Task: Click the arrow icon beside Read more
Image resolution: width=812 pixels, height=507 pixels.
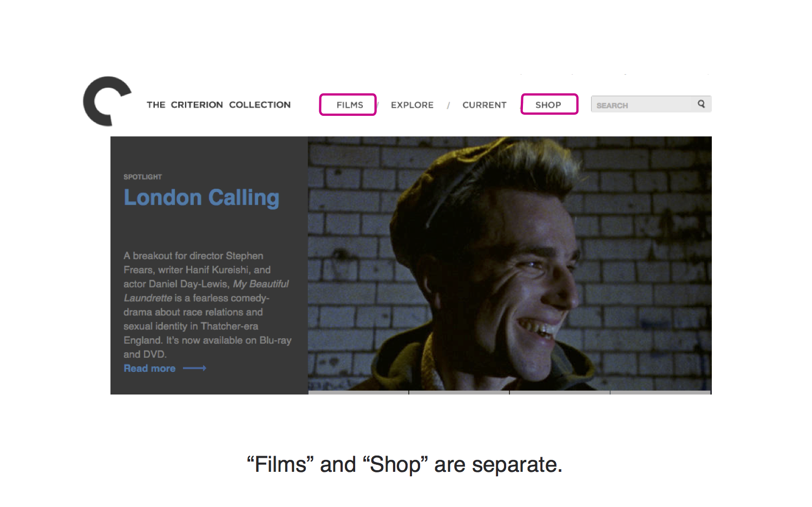Action: click(194, 368)
